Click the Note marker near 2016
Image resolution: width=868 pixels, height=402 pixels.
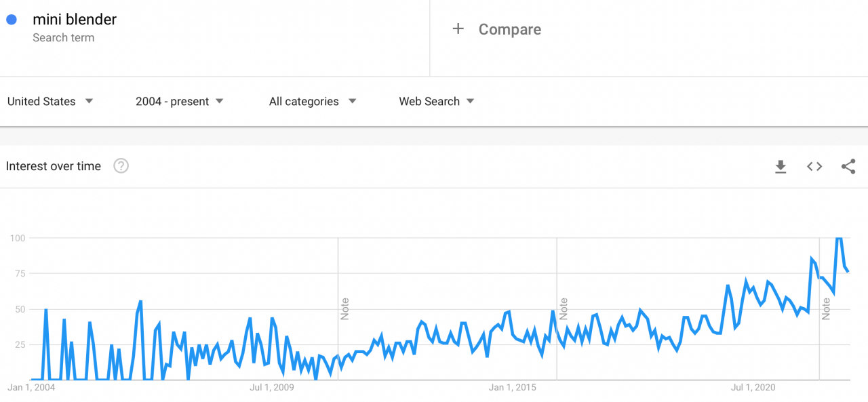click(563, 308)
